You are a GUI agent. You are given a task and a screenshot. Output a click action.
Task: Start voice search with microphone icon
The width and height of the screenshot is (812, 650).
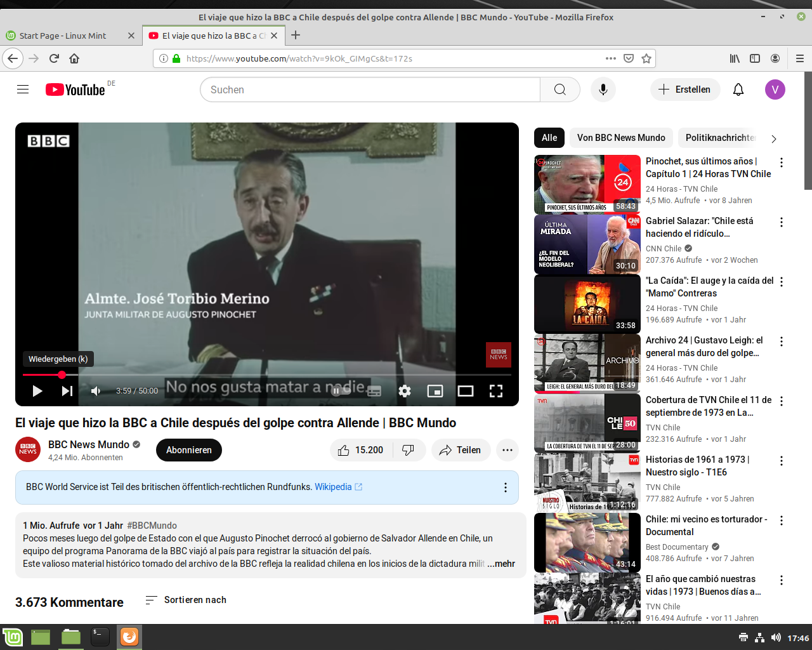coord(603,90)
